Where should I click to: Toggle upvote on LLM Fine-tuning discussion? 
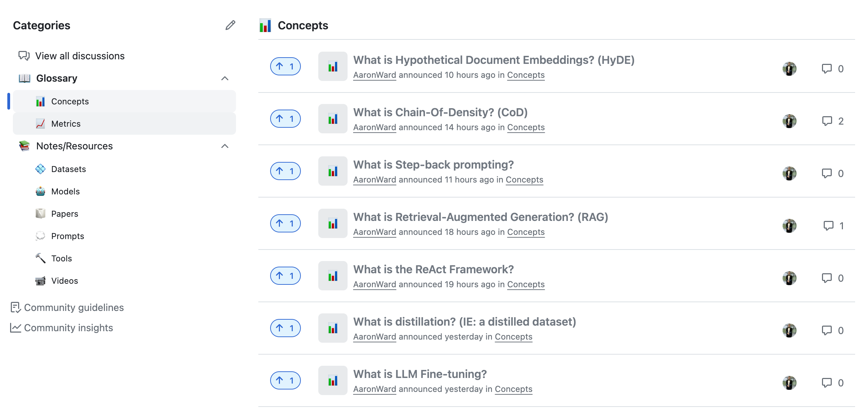click(285, 380)
